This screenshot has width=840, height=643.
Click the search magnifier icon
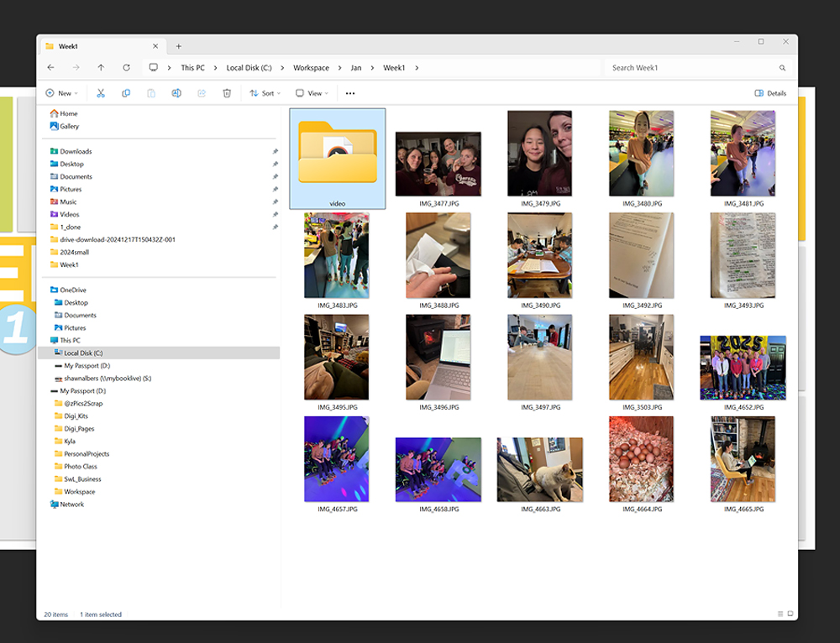tap(782, 68)
